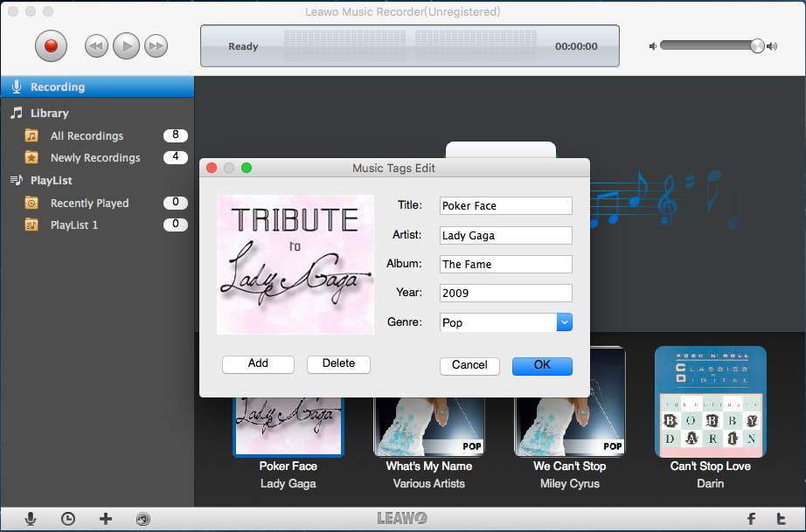This screenshot has height=532, width=806.
Task: Open the Genre dropdown arrow
Action: 564,322
